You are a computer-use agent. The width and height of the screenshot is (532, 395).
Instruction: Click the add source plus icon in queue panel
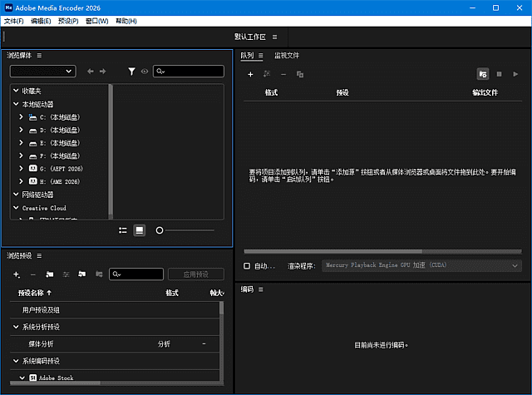(250, 74)
